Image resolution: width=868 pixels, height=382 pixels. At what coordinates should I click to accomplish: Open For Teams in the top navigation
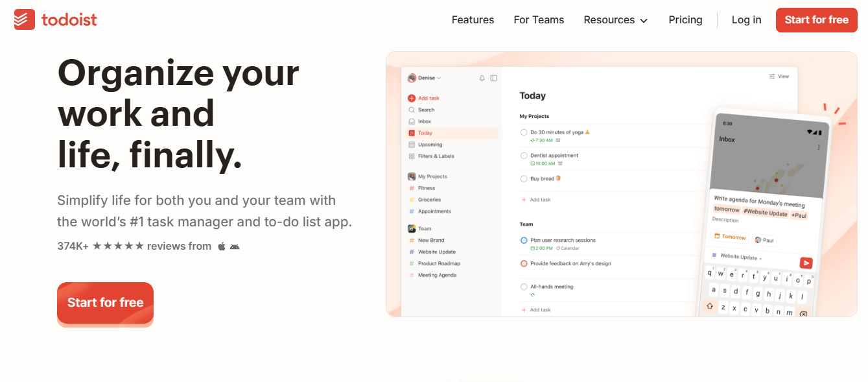(539, 20)
